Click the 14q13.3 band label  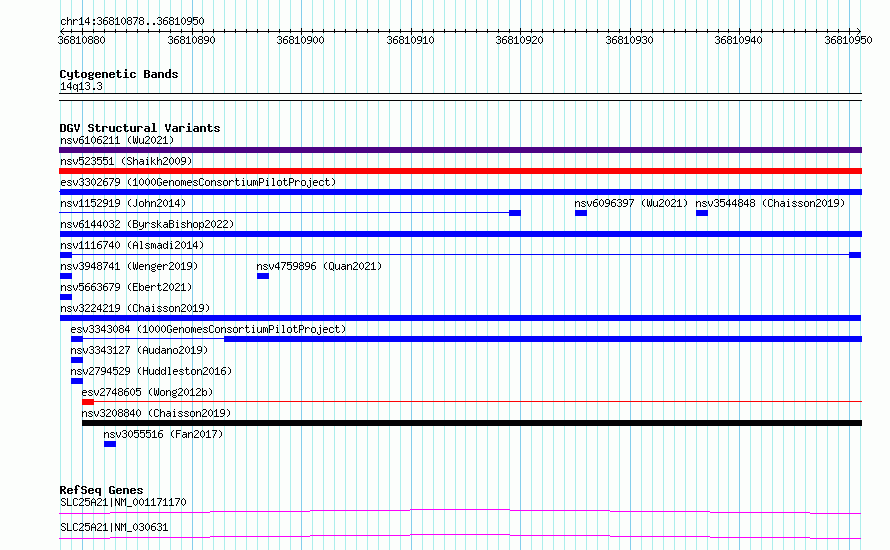coord(81,86)
